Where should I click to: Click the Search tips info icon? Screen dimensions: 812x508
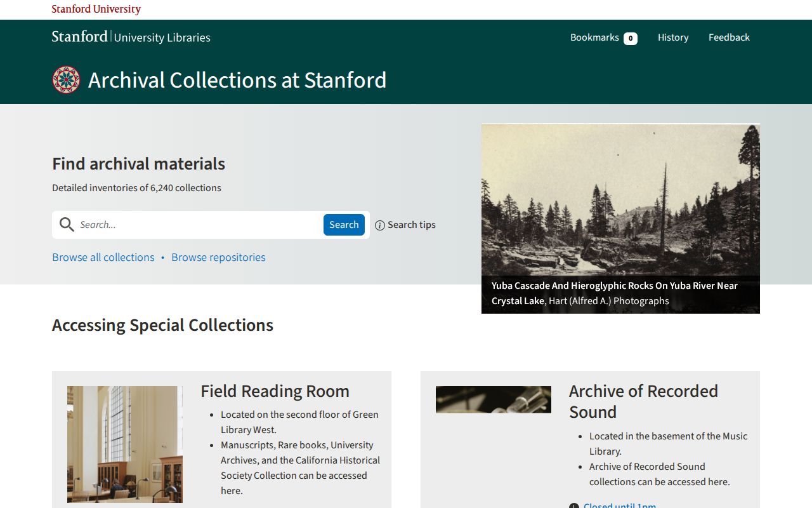pyautogui.click(x=380, y=225)
